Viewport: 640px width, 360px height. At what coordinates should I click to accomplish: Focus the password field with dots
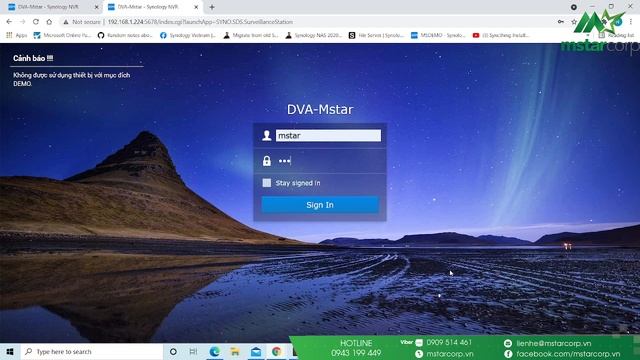pyautogui.click(x=328, y=161)
